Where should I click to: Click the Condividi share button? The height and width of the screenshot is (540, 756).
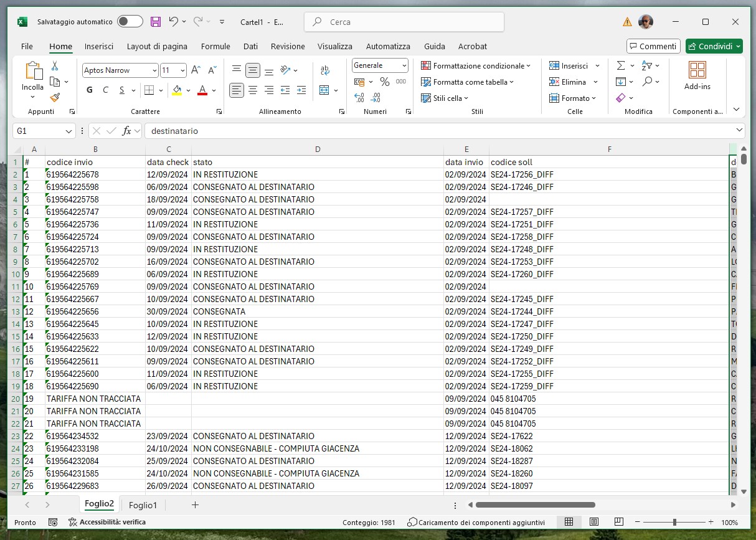coord(714,46)
